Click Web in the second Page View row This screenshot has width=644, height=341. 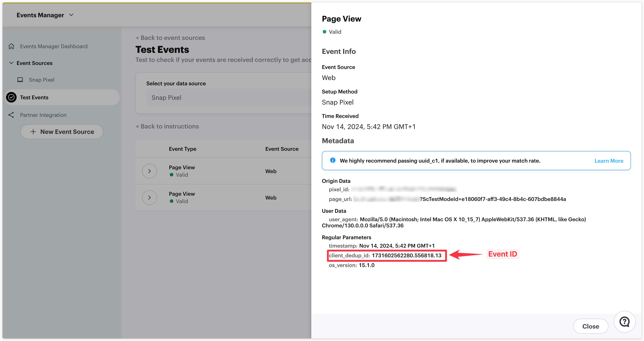[271, 198]
